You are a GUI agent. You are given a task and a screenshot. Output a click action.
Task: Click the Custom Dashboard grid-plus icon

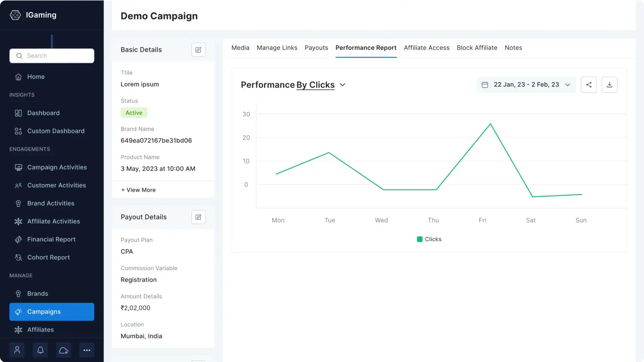[18, 131]
